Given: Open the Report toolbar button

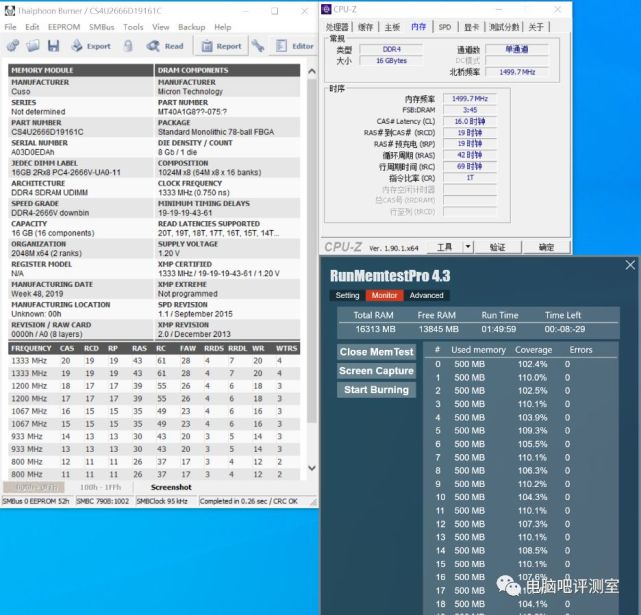Looking at the screenshot, I should [221, 46].
